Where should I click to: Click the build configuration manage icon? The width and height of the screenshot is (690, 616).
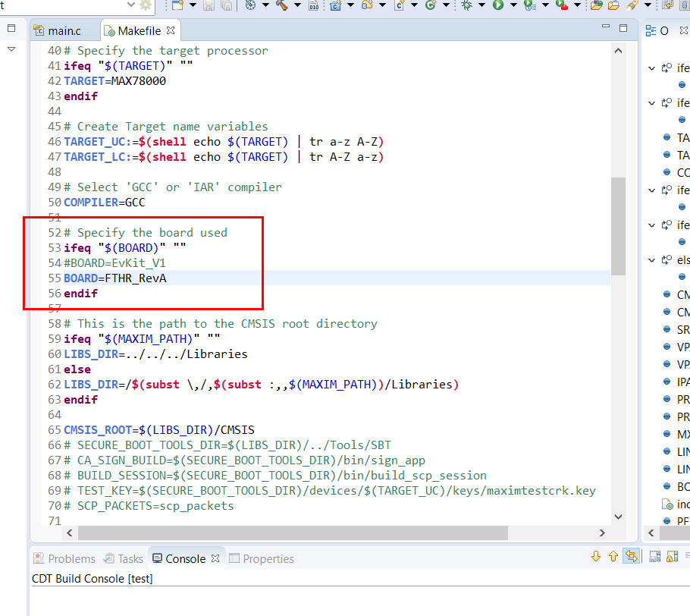[250, 5]
